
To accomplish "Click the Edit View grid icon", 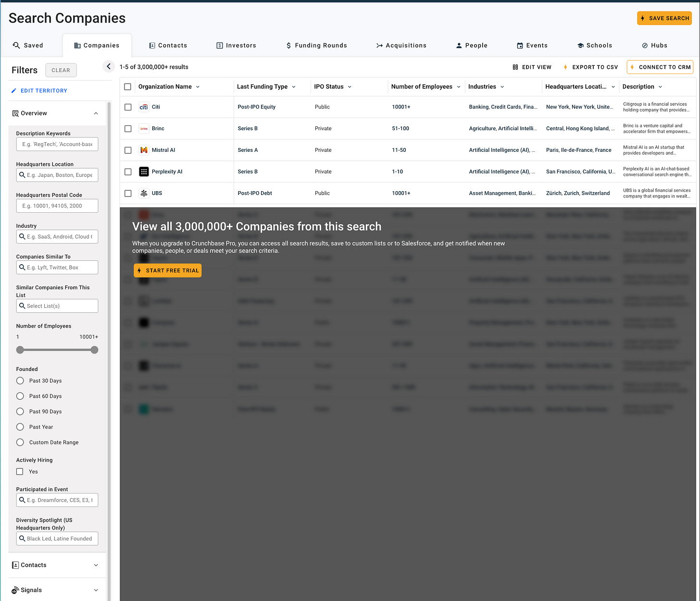I will (x=515, y=67).
